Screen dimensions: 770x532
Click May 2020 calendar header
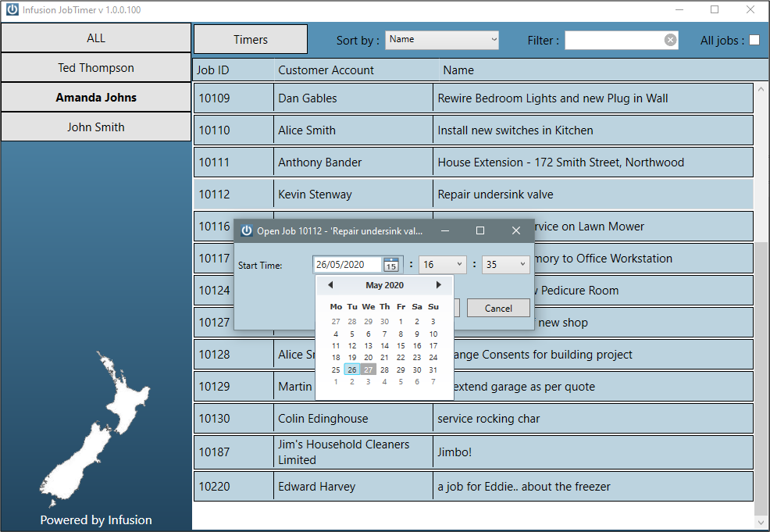click(384, 285)
